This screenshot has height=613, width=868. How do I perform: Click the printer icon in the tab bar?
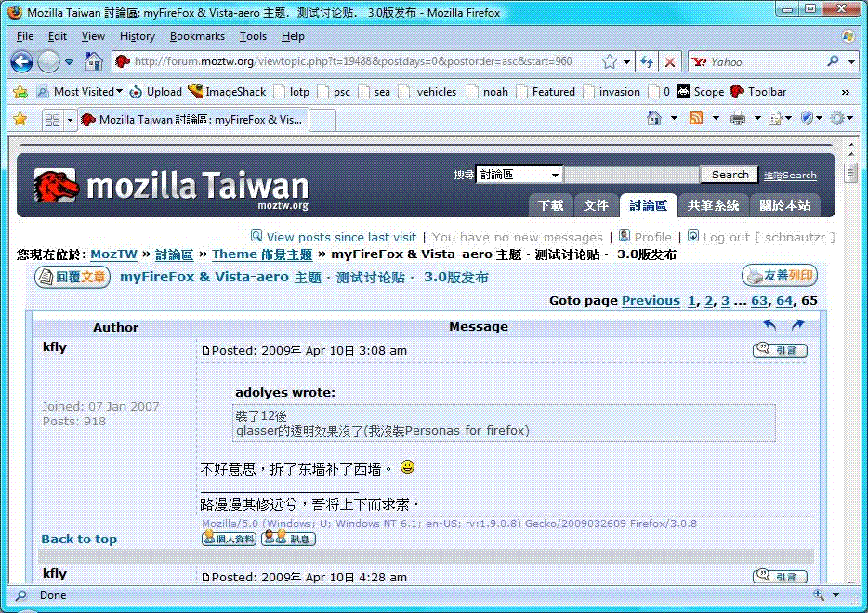point(737,119)
